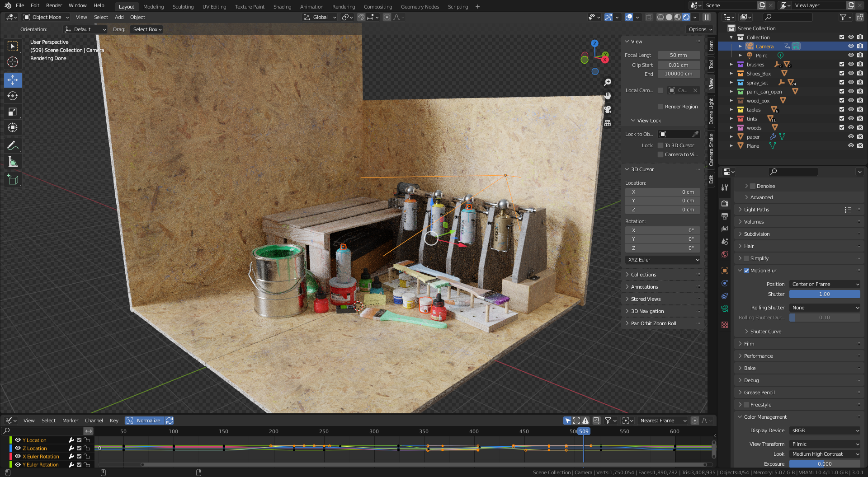Select the Measure tool
868x477 pixels.
(x=13, y=162)
